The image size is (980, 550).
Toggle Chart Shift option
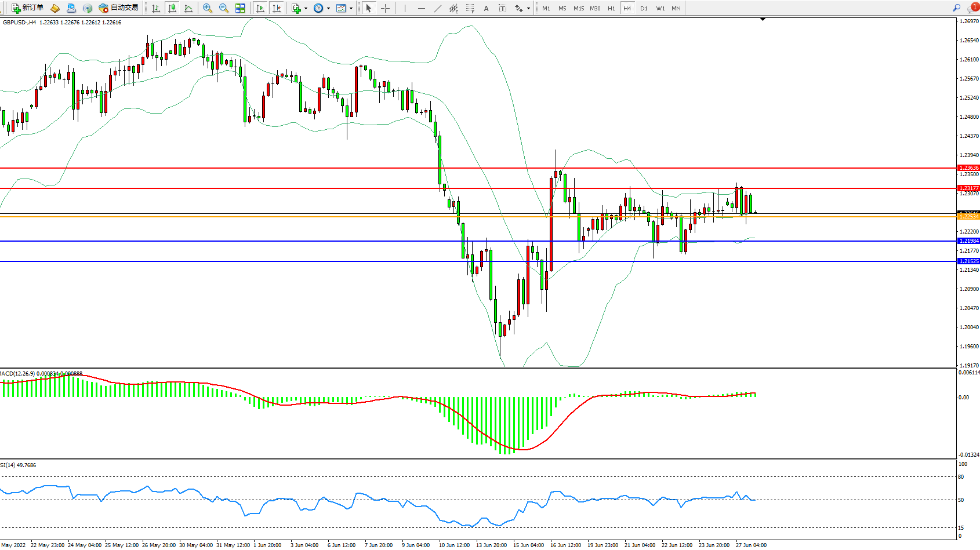point(277,8)
